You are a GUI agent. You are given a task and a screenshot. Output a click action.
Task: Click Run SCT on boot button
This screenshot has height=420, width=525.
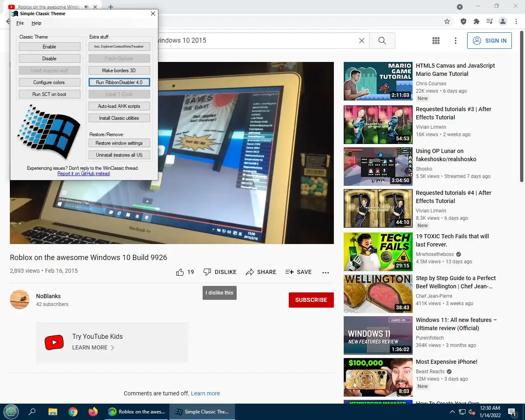pos(49,94)
